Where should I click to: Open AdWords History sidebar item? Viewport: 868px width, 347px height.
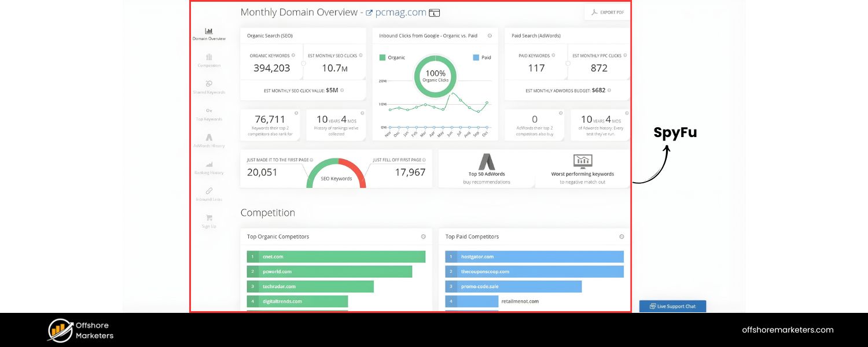pyautogui.click(x=209, y=141)
